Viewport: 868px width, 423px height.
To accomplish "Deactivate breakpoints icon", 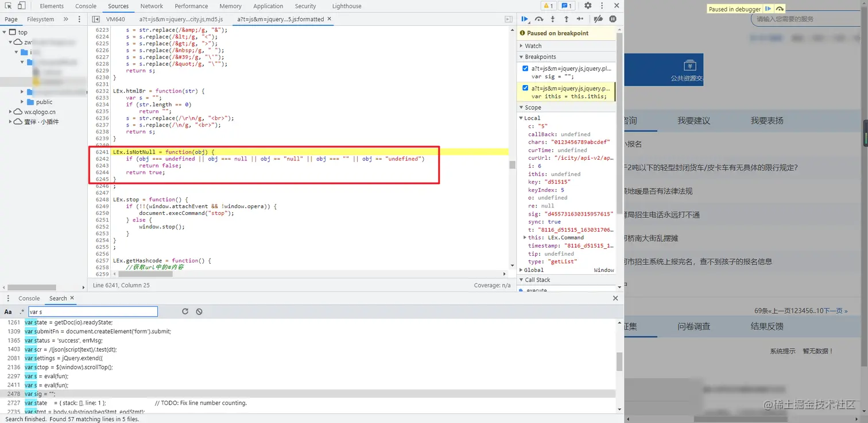I will point(598,19).
